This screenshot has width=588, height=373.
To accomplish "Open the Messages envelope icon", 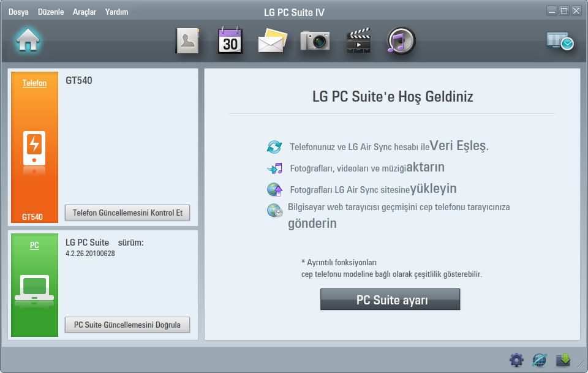I will (273, 40).
